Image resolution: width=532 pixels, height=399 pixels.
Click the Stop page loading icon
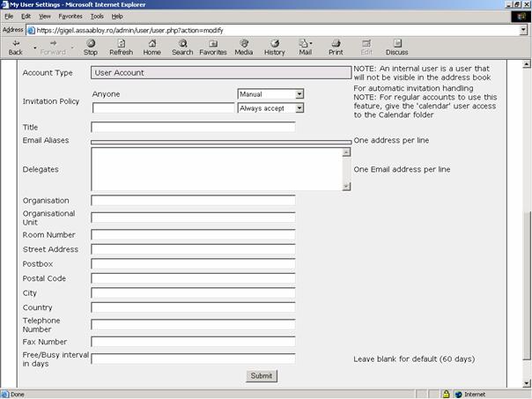(x=90, y=43)
